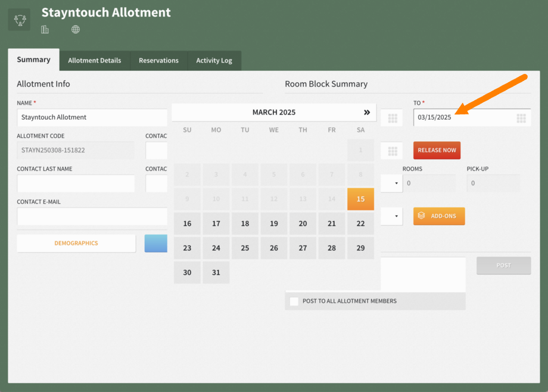The height and width of the screenshot is (392, 548).
Task: Click the Pick-Up count field
Action: tap(493, 183)
